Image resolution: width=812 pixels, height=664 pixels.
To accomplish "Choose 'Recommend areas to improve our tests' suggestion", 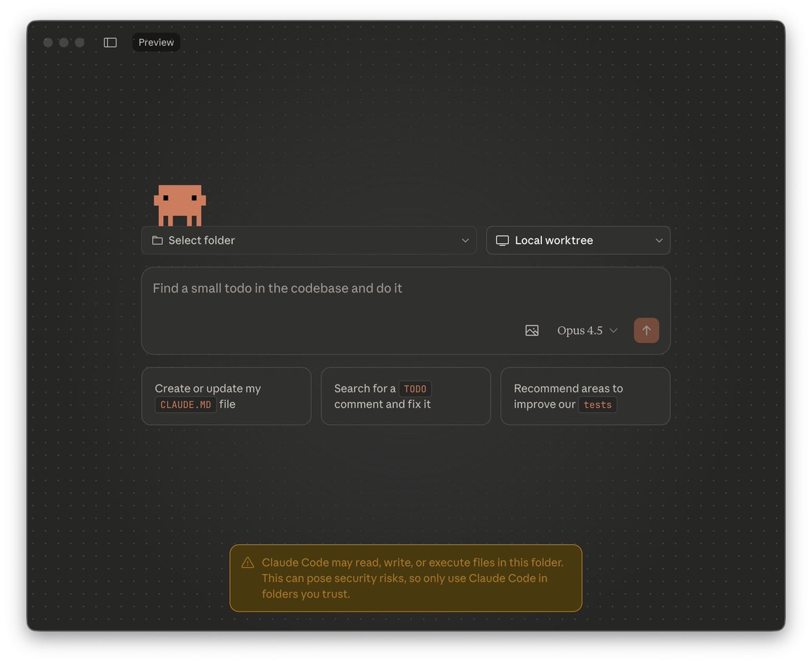I will tap(585, 397).
